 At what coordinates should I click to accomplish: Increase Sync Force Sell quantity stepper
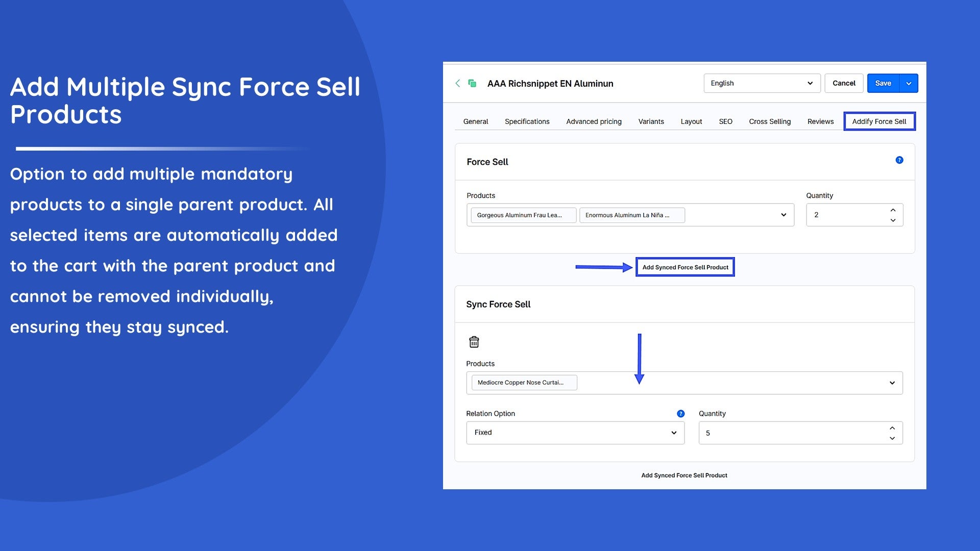coord(892,428)
